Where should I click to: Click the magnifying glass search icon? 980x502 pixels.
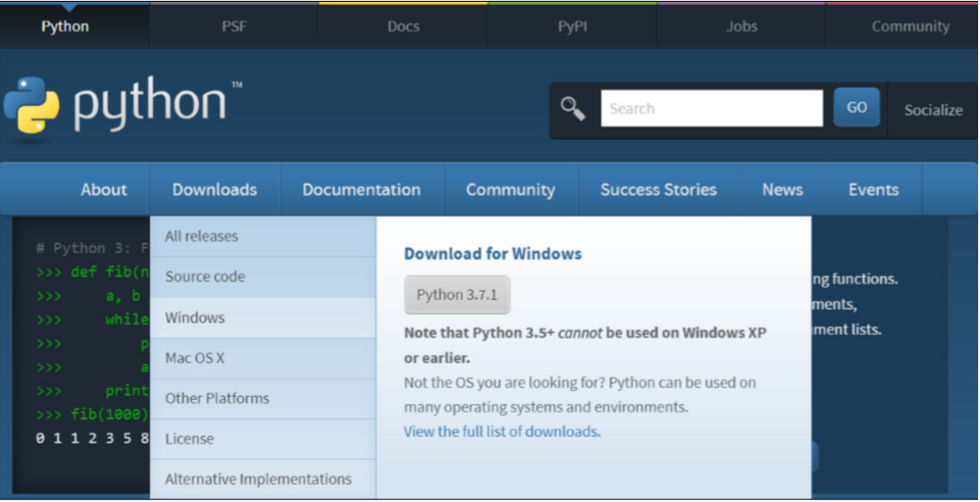573,109
